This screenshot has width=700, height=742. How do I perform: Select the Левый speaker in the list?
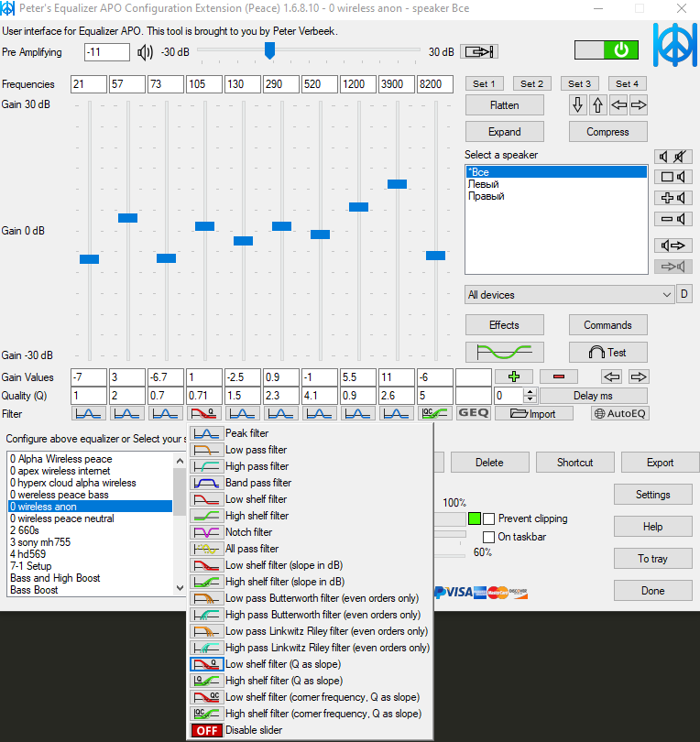pyautogui.click(x=555, y=184)
